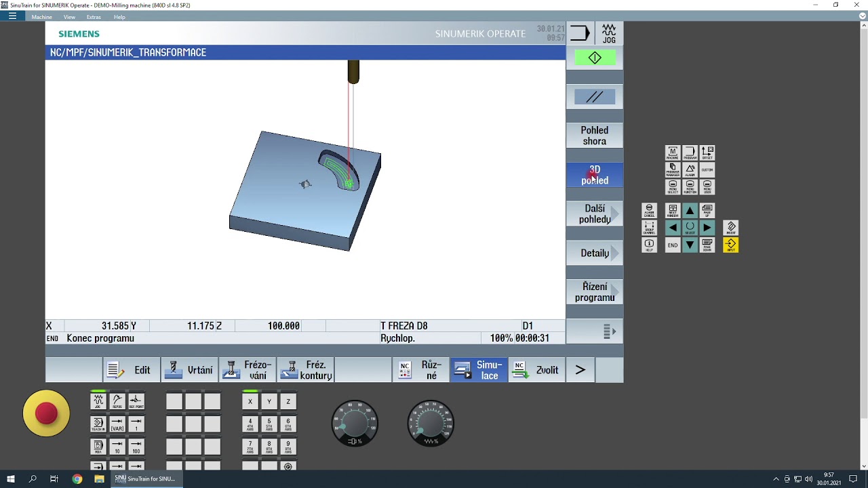Open the View menu
Screen dimensions: 868x488
[x=69, y=17]
